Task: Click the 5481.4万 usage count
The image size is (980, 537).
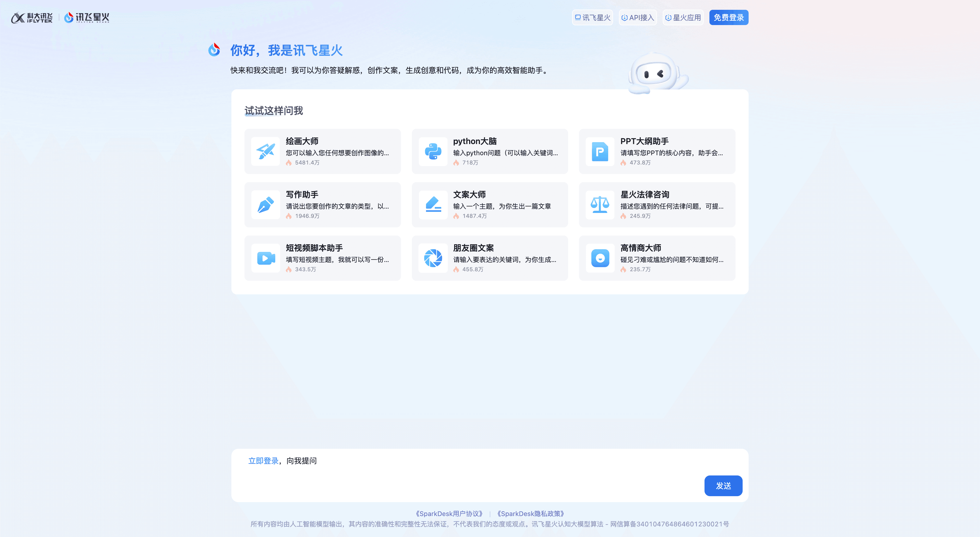Action: [x=307, y=163]
